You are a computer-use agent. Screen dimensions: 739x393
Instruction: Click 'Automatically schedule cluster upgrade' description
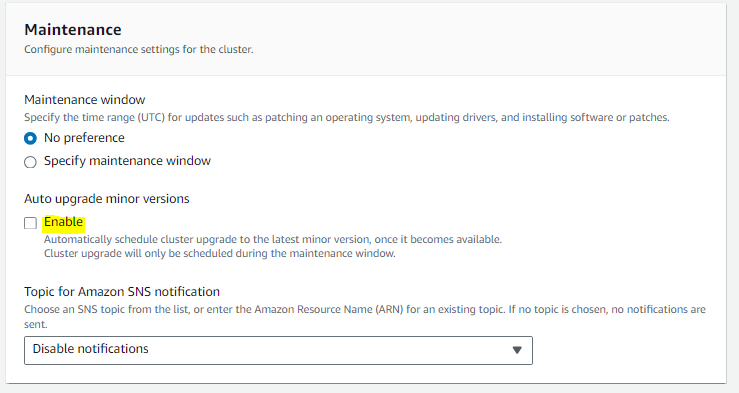pyautogui.click(x=273, y=239)
